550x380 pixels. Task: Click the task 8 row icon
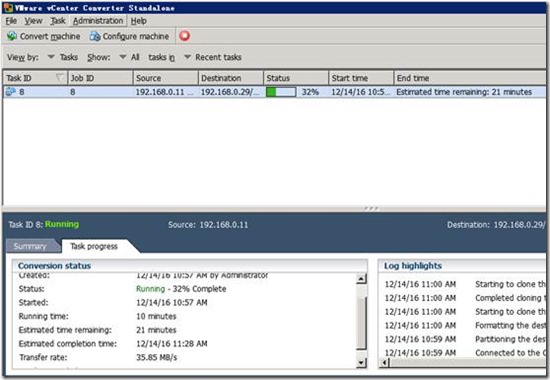(x=11, y=92)
